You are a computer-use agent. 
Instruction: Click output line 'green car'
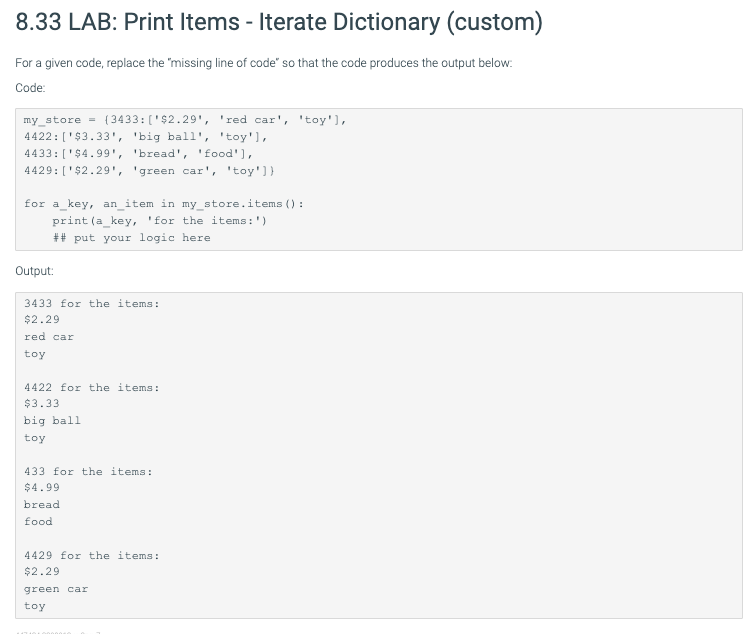tap(56, 589)
